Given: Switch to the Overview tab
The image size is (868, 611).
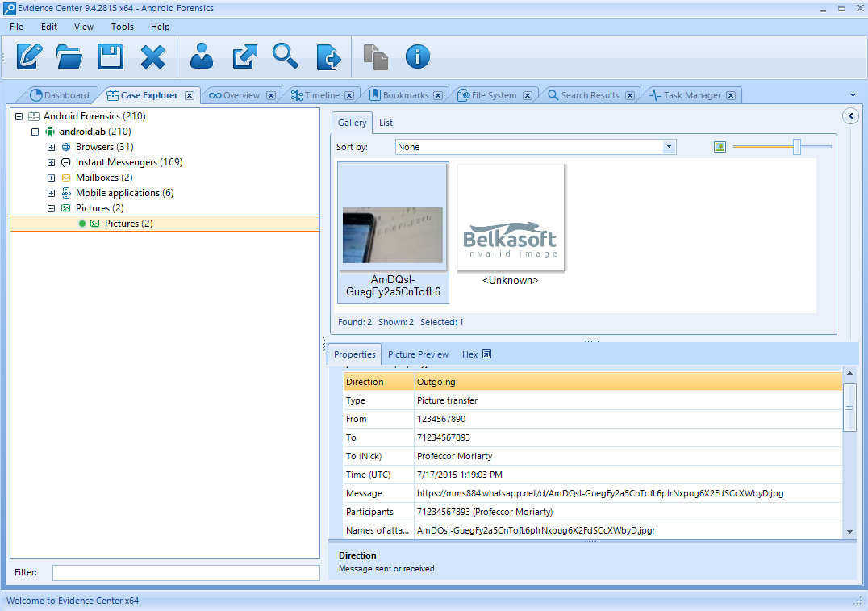Looking at the screenshot, I should click(x=235, y=95).
